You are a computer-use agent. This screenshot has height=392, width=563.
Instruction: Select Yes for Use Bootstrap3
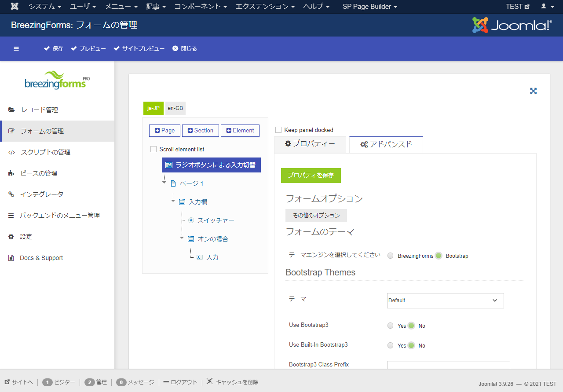pyautogui.click(x=390, y=326)
